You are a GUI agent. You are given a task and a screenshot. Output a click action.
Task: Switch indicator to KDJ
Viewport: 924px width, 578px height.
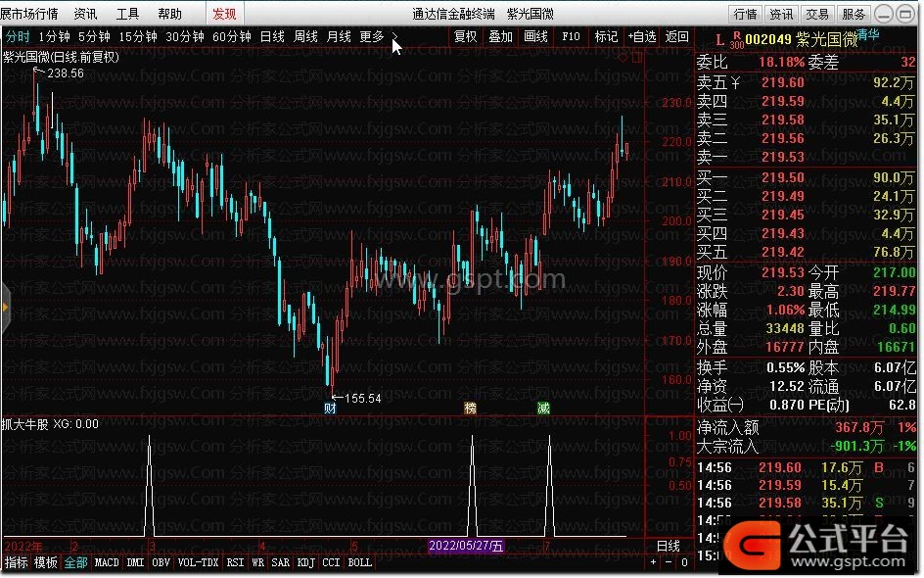point(305,562)
